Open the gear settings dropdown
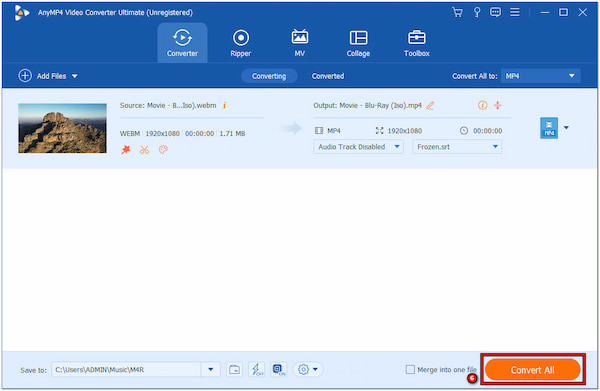This screenshot has height=391, width=600. [308, 370]
